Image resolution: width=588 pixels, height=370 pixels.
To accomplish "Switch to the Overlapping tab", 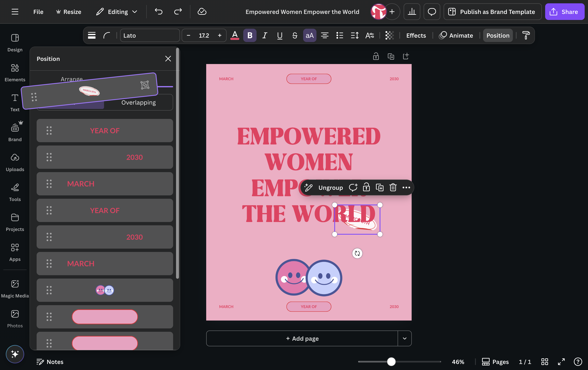I will [x=138, y=102].
